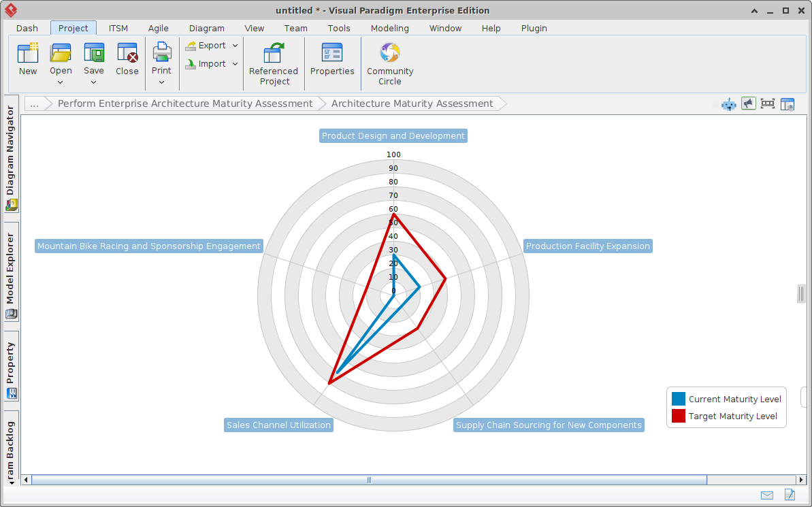Open the Community Circle icon
The width and height of the screenshot is (812, 507).
[x=390, y=53]
